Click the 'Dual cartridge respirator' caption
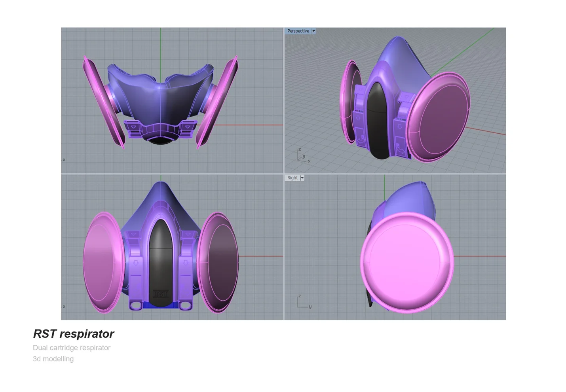The image size is (566, 392). pyautogui.click(x=72, y=348)
